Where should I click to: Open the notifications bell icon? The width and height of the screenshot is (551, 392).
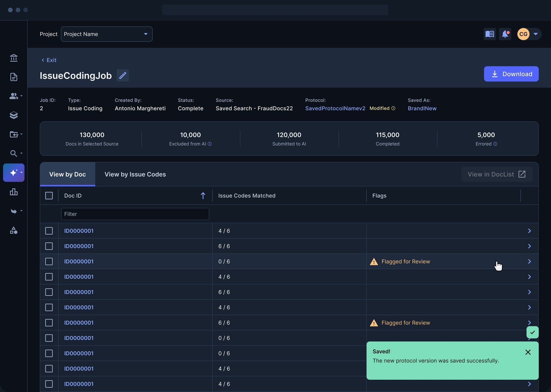coord(505,34)
